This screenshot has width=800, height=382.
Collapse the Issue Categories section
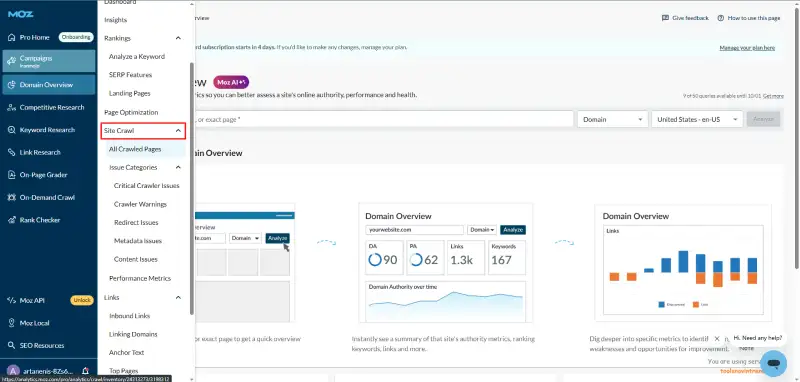tap(178, 167)
